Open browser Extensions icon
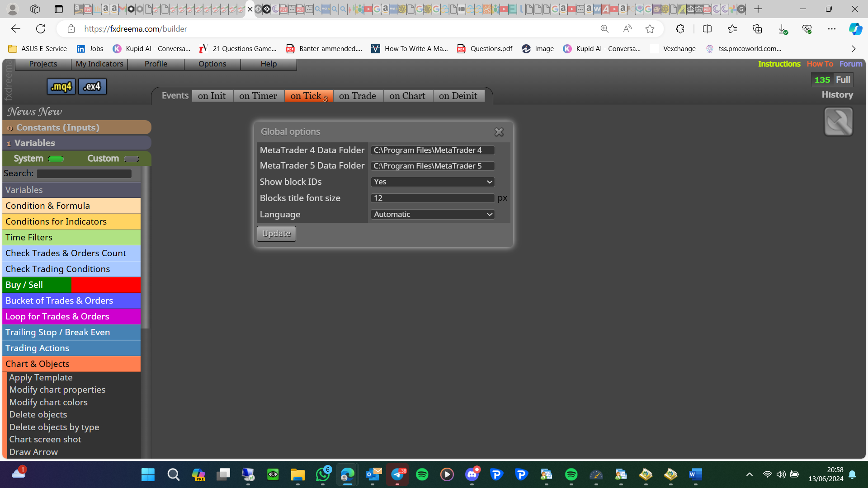868x488 pixels. click(680, 29)
